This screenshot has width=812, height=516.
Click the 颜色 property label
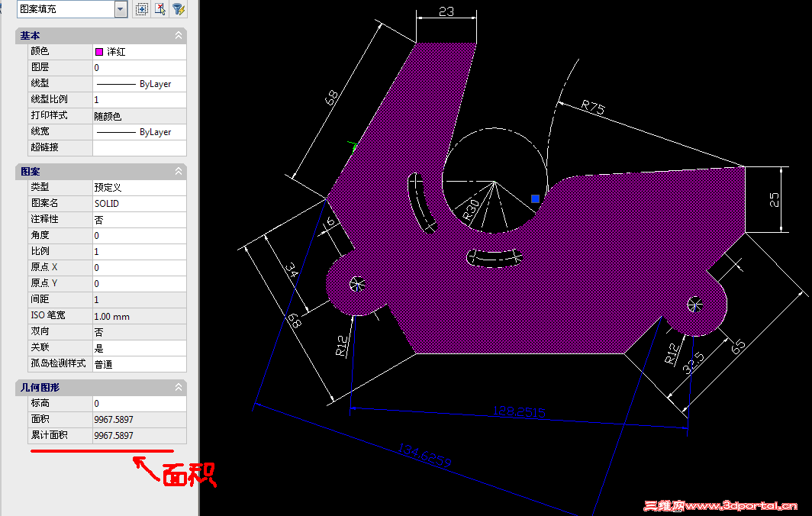(40, 51)
